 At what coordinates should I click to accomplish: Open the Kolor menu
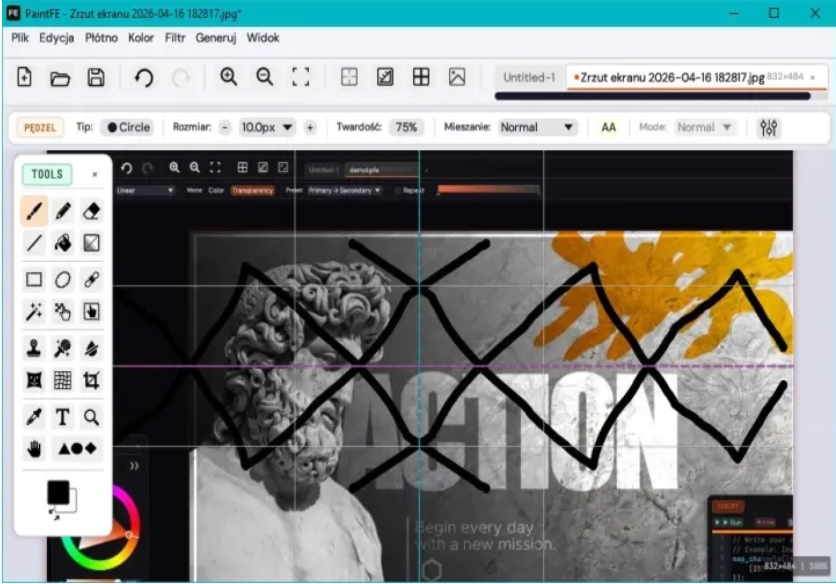tap(141, 38)
